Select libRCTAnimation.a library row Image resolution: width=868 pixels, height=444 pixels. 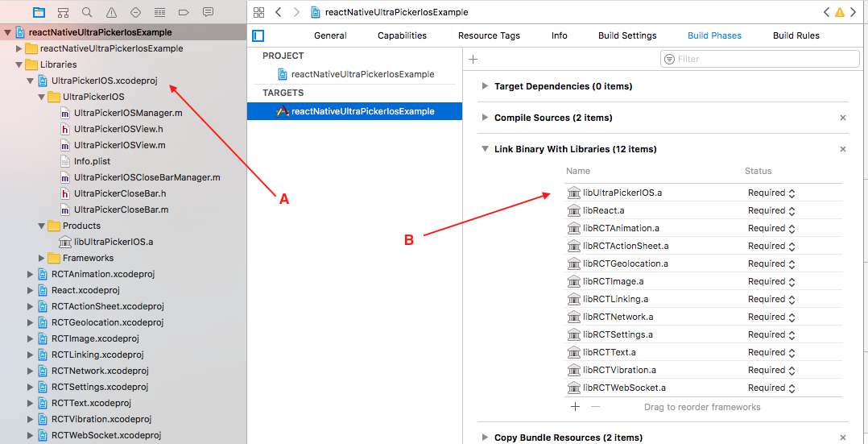[x=703, y=228]
